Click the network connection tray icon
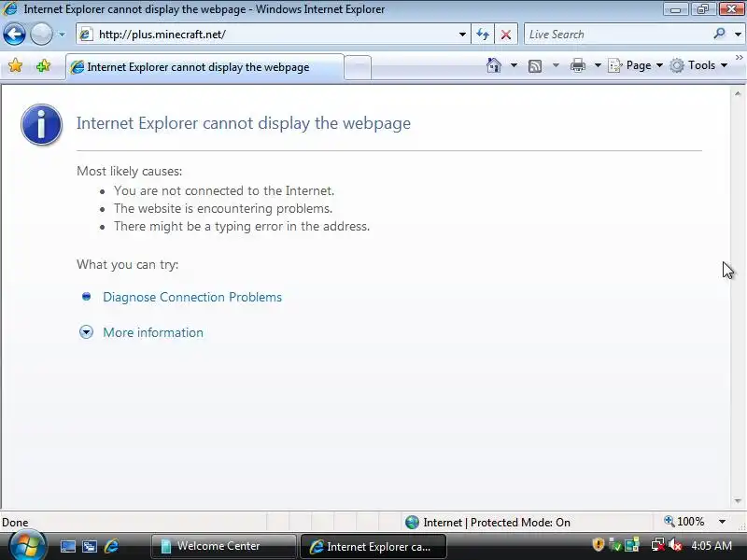747x560 pixels. (x=658, y=545)
